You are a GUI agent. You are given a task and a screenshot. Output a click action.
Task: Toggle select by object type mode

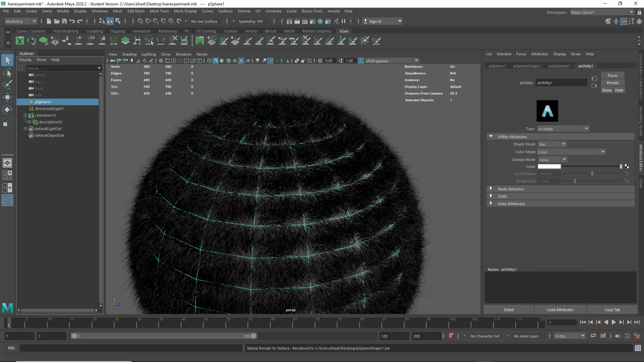(110, 21)
